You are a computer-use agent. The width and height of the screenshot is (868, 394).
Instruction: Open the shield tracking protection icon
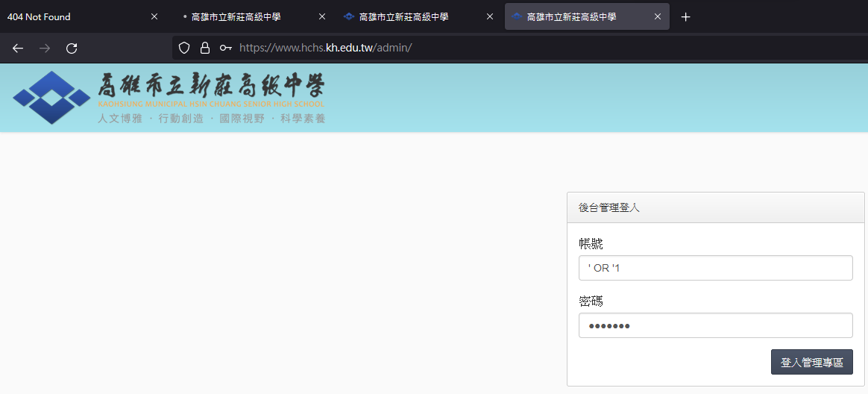[x=184, y=49]
